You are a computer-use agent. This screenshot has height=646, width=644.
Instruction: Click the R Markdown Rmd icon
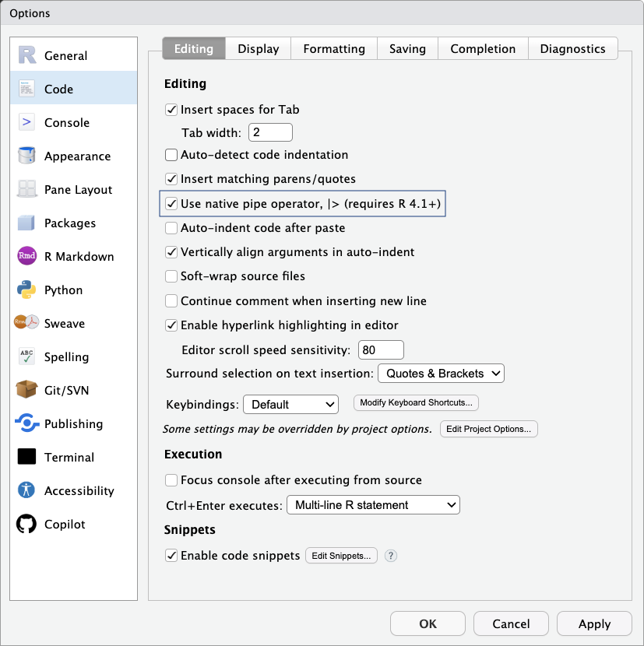27,256
